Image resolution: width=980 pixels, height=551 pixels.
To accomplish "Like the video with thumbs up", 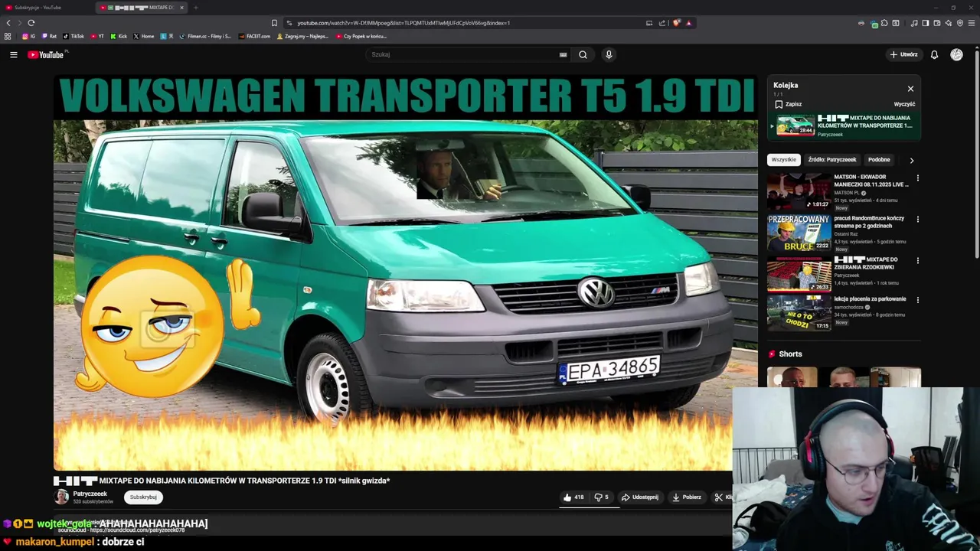I will tap(574, 497).
